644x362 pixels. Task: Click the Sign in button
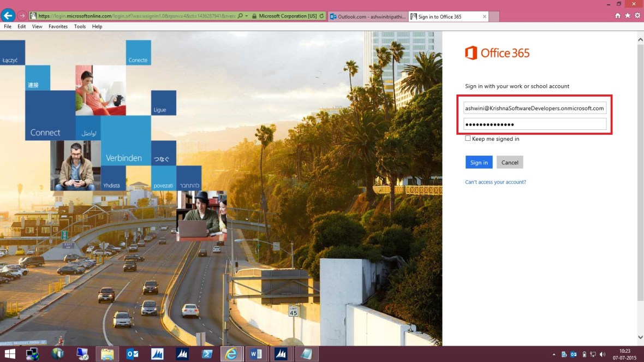[478, 162]
